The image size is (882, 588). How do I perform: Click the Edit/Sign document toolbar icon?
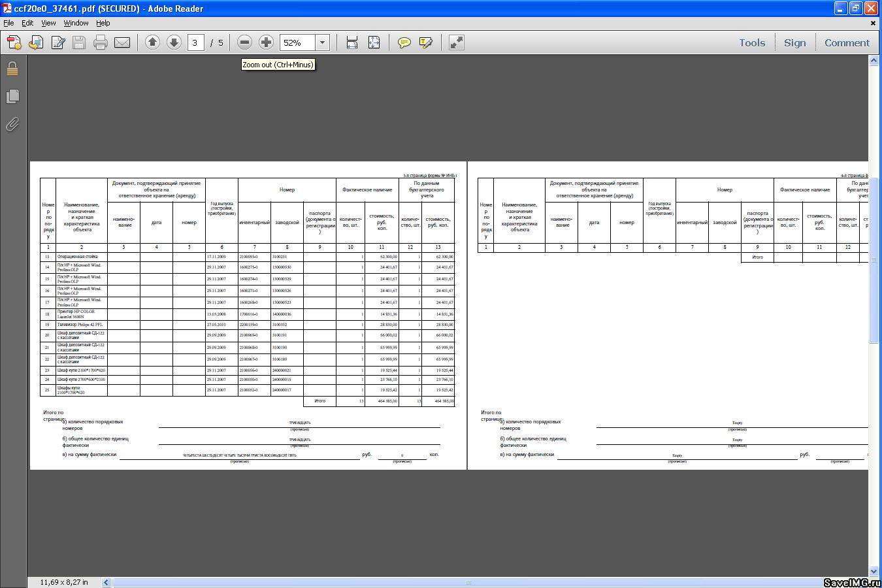tap(58, 42)
